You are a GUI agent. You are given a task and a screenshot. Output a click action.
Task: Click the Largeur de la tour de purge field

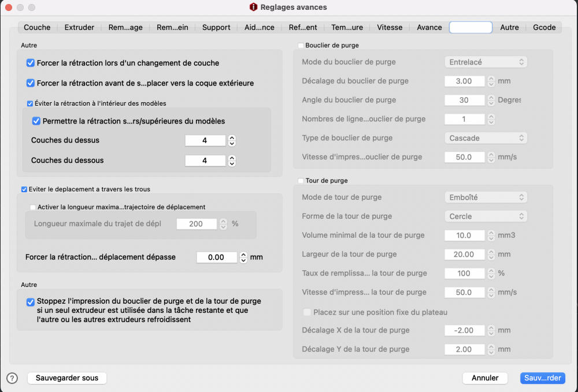(x=465, y=255)
